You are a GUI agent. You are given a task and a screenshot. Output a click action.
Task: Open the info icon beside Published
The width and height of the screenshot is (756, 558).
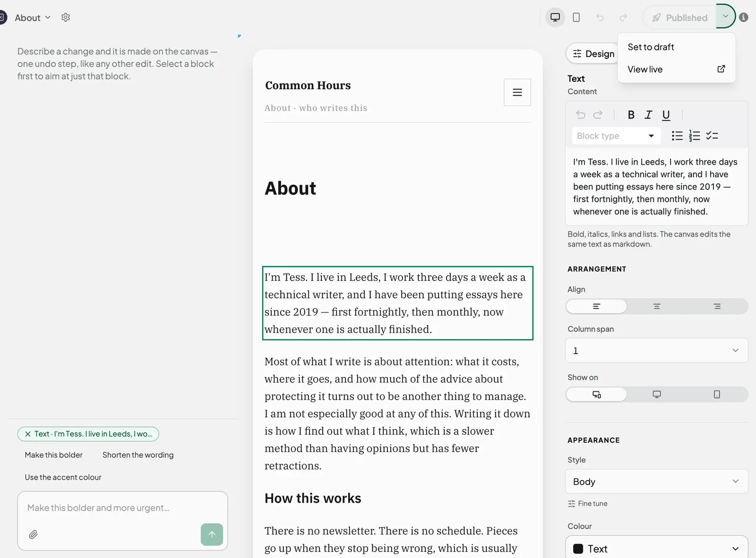pyautogui.click(x=744, y=17)
